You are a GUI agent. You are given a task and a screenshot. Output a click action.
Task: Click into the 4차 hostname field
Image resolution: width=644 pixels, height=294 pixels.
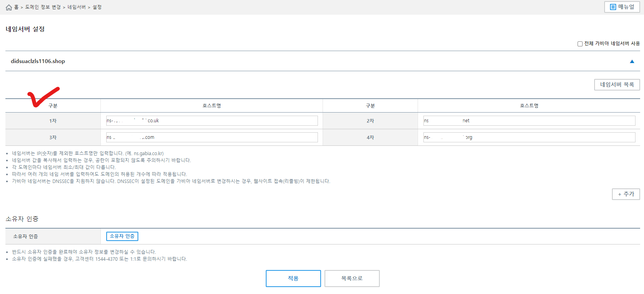[529, 137]
